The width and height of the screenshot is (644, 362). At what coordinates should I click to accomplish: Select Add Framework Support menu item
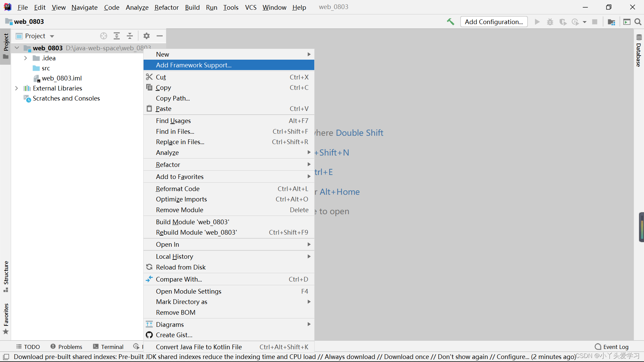coord(229,65)
